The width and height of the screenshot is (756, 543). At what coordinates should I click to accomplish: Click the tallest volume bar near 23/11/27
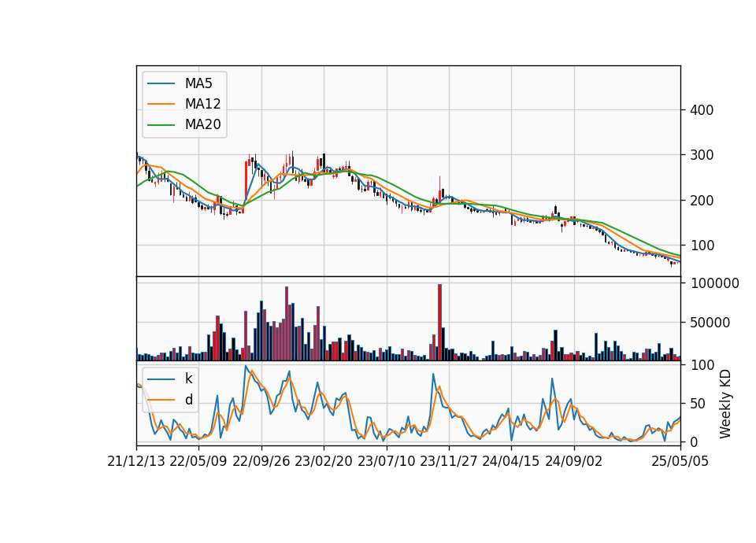[x=439, y=323]
